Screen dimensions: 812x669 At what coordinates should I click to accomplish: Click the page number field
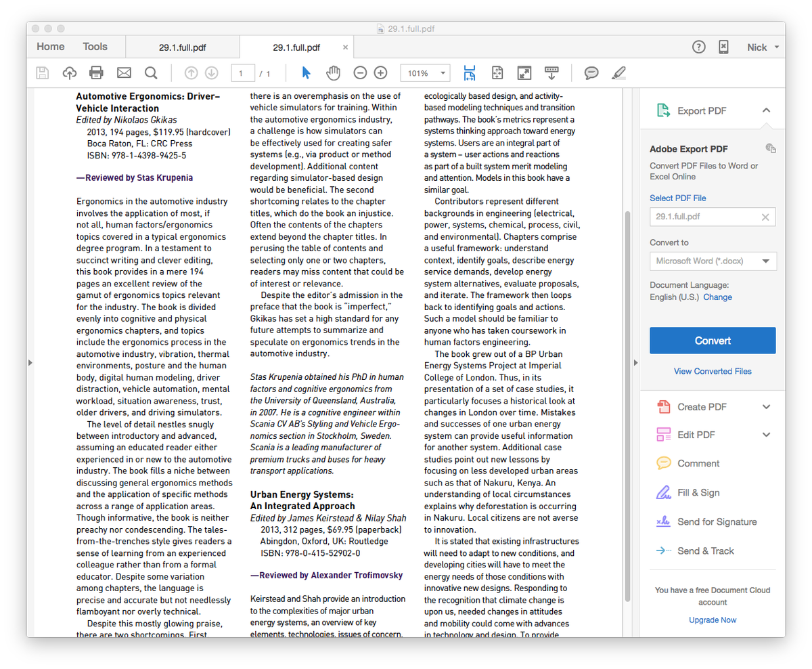(243, 73)
